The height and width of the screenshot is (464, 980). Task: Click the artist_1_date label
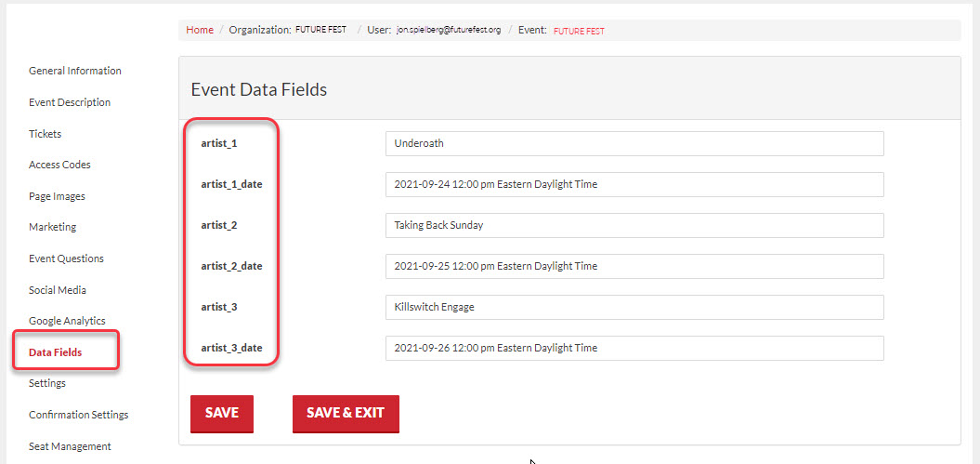click(231, 184)
